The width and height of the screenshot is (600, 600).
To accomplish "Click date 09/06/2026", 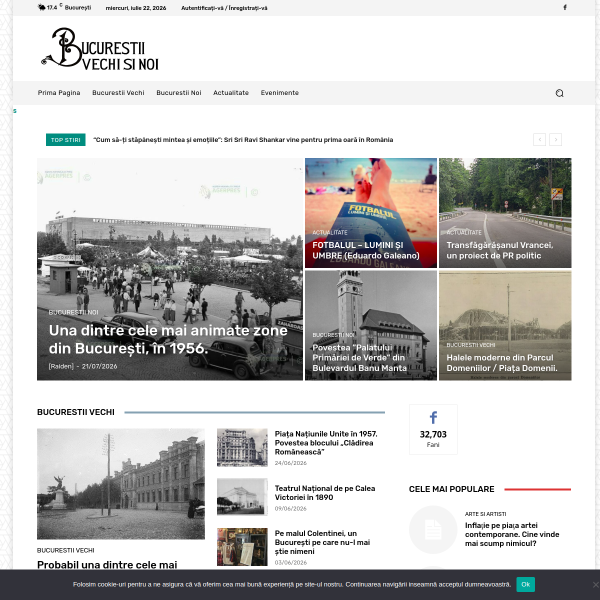I will pyautogui.click(x=291, y=509).
